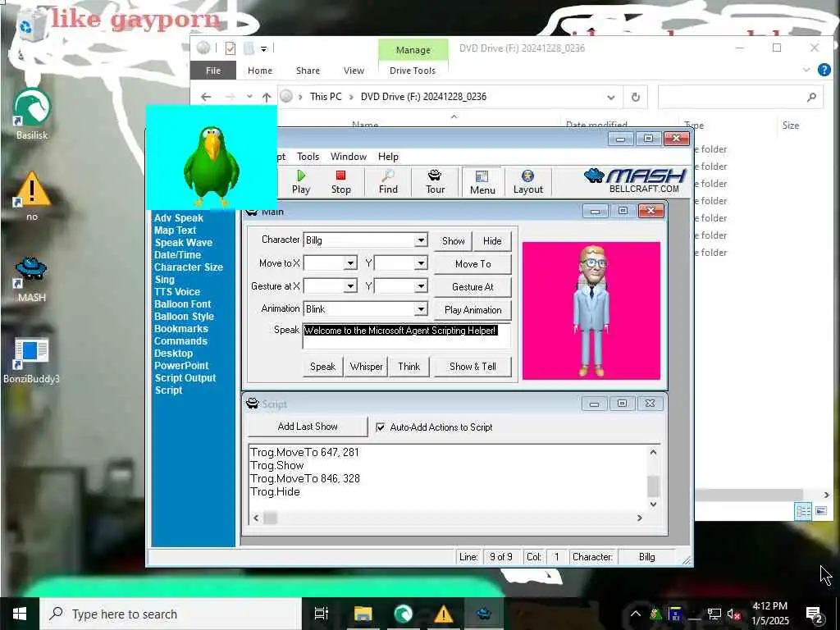The height and width of the screenshot is (630, 840).
Task: Click the Gesture At button
Action: pyautogui.click(x=472, y=287)
